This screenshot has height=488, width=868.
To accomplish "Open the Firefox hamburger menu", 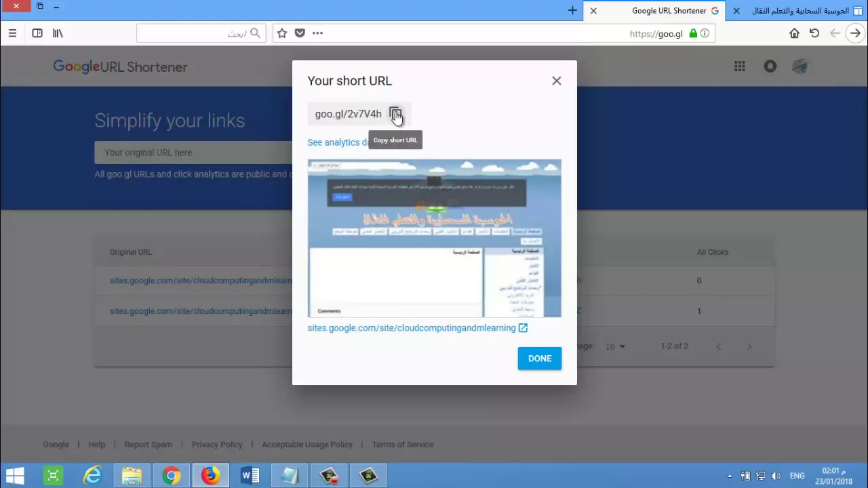I will (12, 33).
